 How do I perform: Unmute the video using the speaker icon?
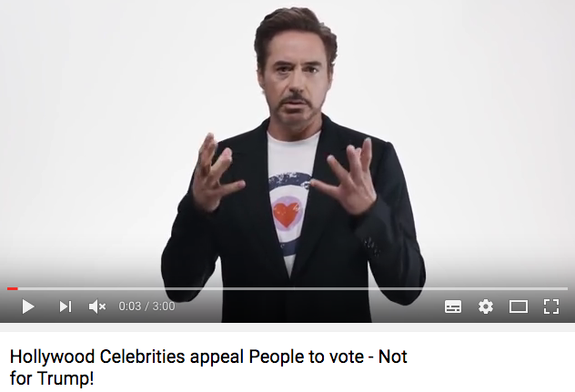tap(97, 307)
